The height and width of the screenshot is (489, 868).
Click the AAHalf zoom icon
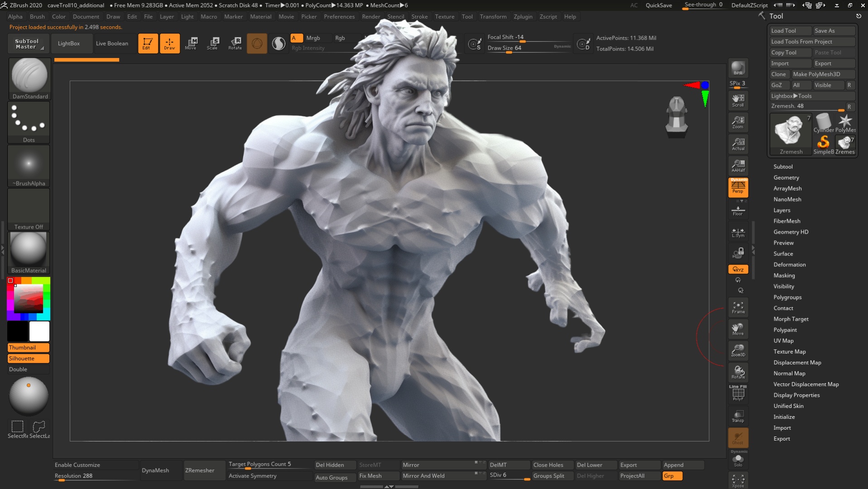738,166
